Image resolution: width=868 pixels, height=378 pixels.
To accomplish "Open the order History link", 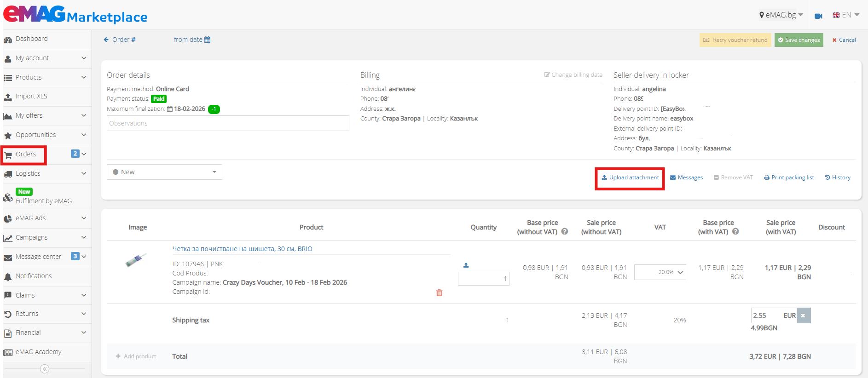I will click(838, 178).
